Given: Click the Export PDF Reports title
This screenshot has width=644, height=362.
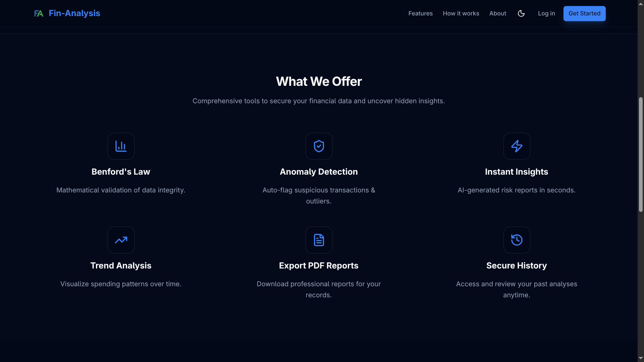Looking at the screenshot, I should click(x=319, y=265).
